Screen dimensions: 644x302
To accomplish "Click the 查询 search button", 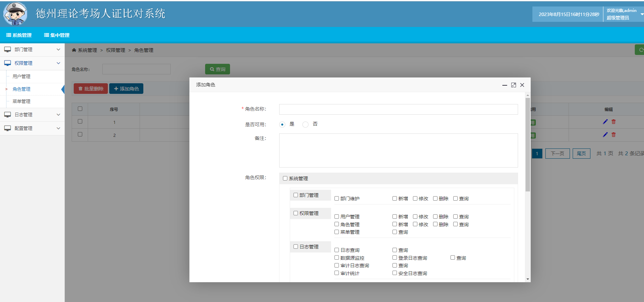I will (x=217, y=69).
